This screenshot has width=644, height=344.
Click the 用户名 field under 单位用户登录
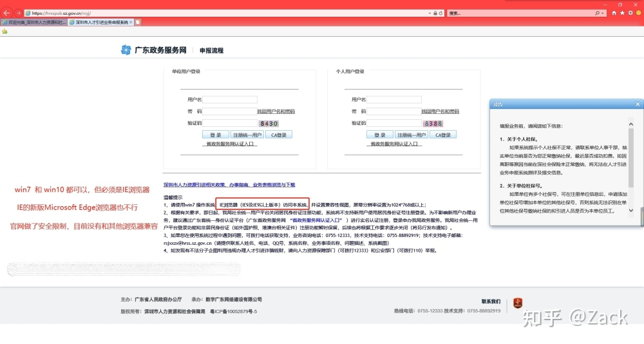(230, 99)
